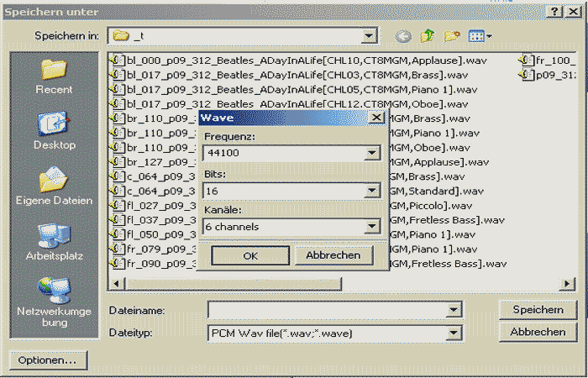Viewport: 588px width, 378px height.
Task: Confirm Wave settings with OK
Action: tap(249, 255)
